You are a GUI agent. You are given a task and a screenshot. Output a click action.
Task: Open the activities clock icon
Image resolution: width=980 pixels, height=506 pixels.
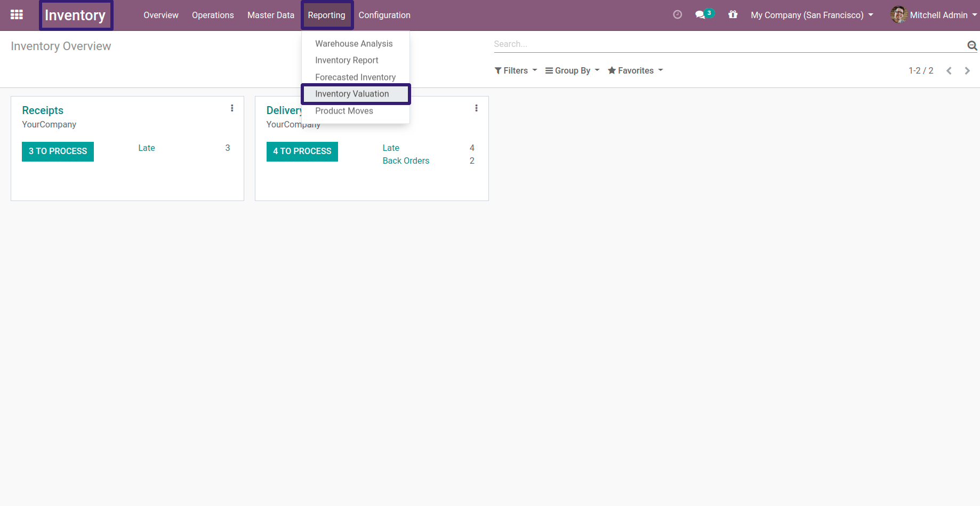pyautogui.click(x=677, y=15)
